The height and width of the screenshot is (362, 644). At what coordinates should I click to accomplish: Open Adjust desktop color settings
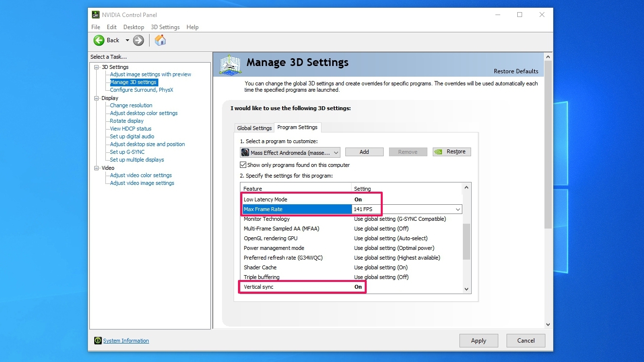(x=144, y=113)
